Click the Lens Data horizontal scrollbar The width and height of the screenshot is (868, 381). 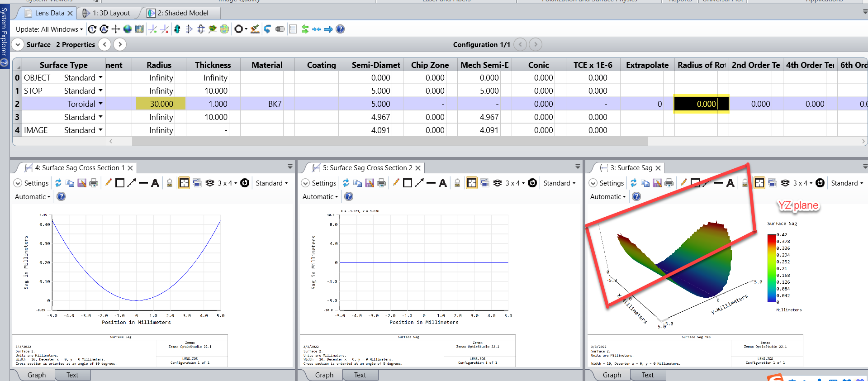(x=389, y=141)
